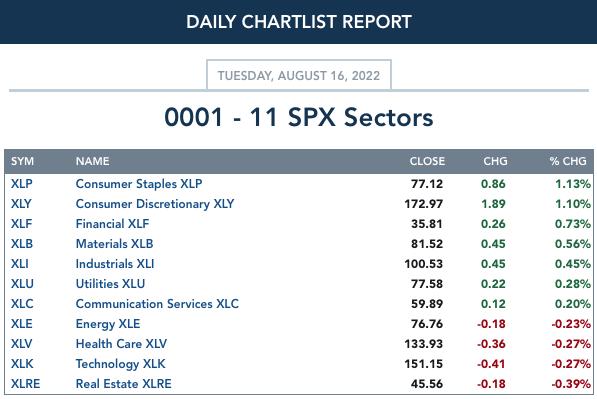Click the XLRE ticker symbol

click(26, 384)
